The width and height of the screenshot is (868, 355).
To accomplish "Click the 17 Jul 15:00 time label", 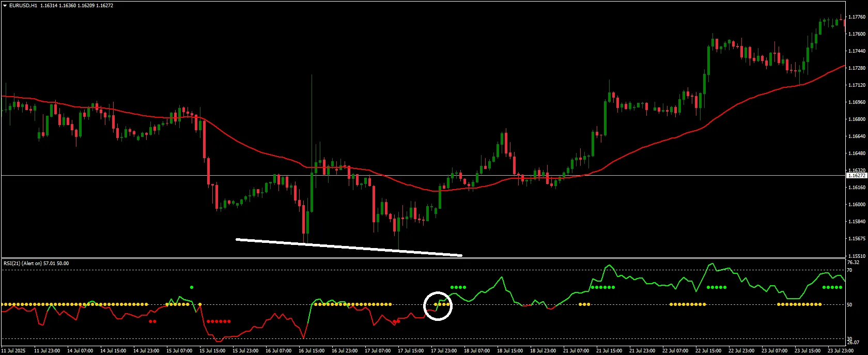I will coord(411,351).
